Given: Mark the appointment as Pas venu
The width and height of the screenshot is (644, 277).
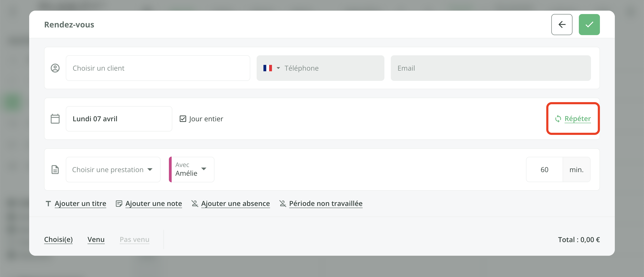Looking at the screenshot, I should pos(134,239).
